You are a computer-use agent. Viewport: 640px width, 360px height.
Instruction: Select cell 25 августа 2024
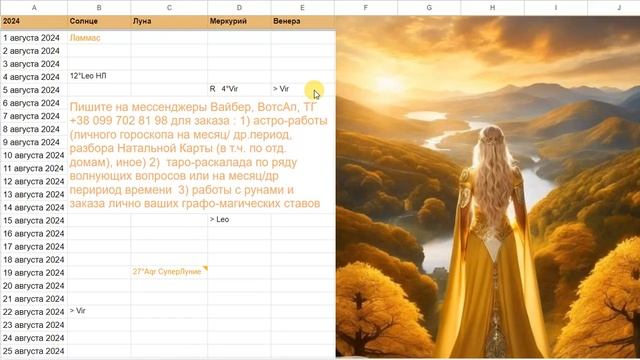[34, 351]
